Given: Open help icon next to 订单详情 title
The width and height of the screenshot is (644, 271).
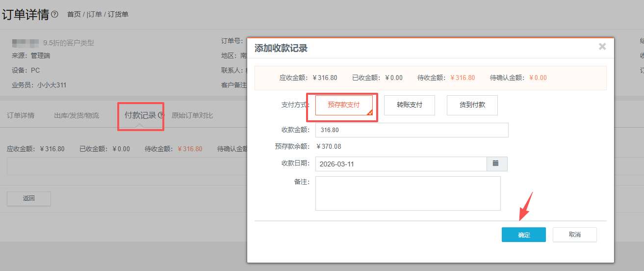Looking at the screenshot, I should click(x=54, y=14).
